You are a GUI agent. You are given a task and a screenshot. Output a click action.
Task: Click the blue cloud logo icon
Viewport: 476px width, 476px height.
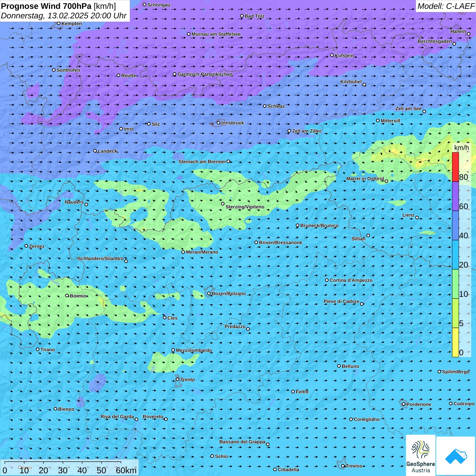point(456,456)
